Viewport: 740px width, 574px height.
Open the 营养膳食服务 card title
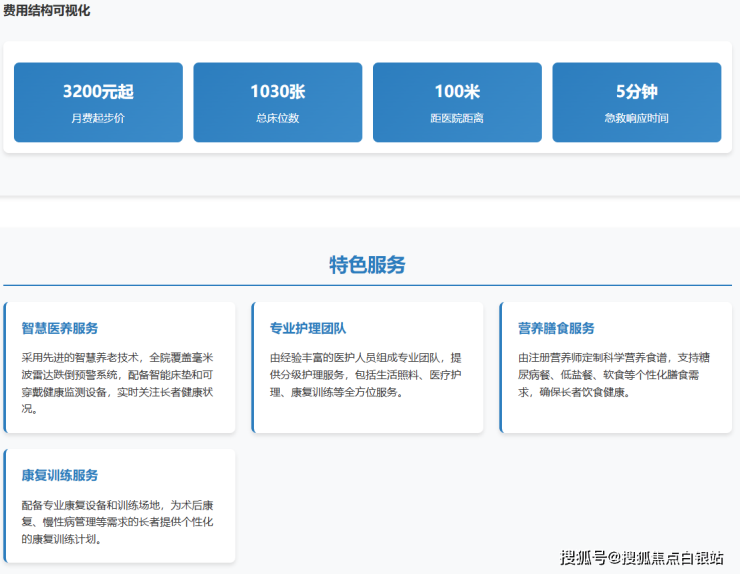point(556,328)
